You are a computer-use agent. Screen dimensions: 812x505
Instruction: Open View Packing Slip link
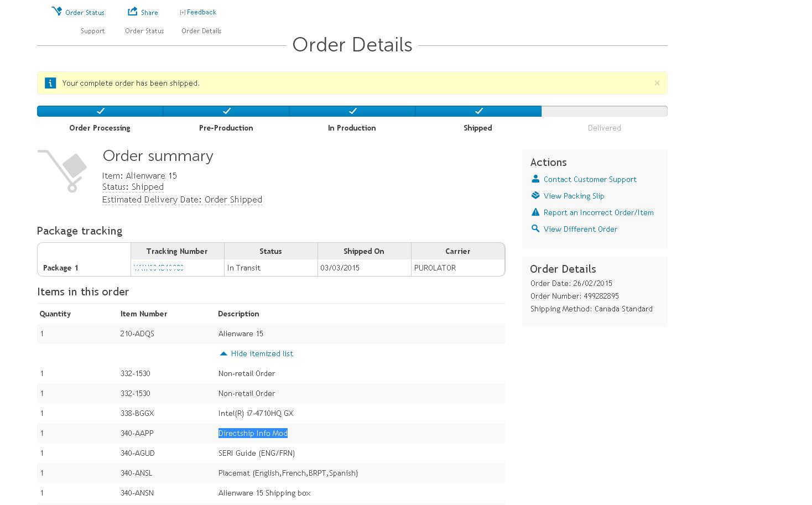[574, 196]
